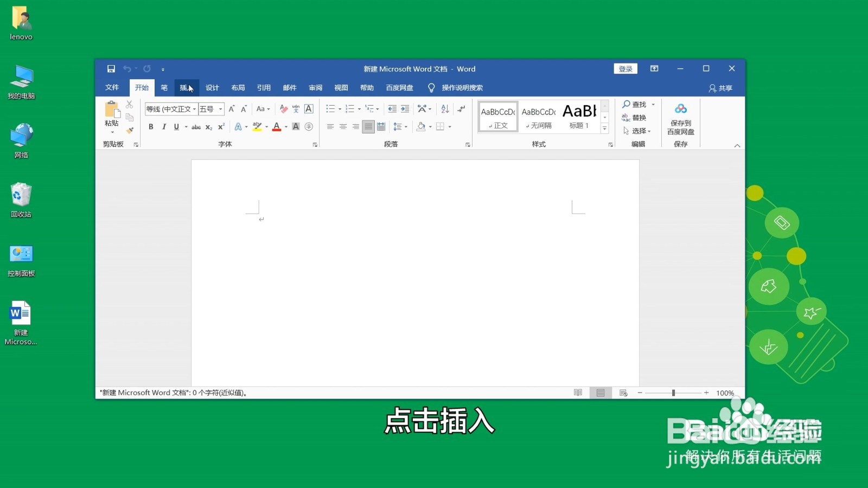Click the 替换 (Replace) button
Screen dimensions: 868x488
pyautogui.click(x=634, y=118)
